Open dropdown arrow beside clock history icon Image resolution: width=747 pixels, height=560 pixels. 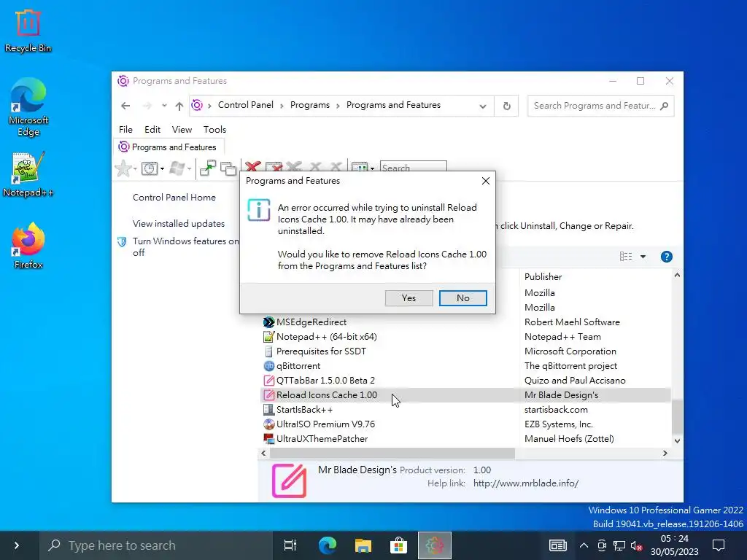pos(162,168)
